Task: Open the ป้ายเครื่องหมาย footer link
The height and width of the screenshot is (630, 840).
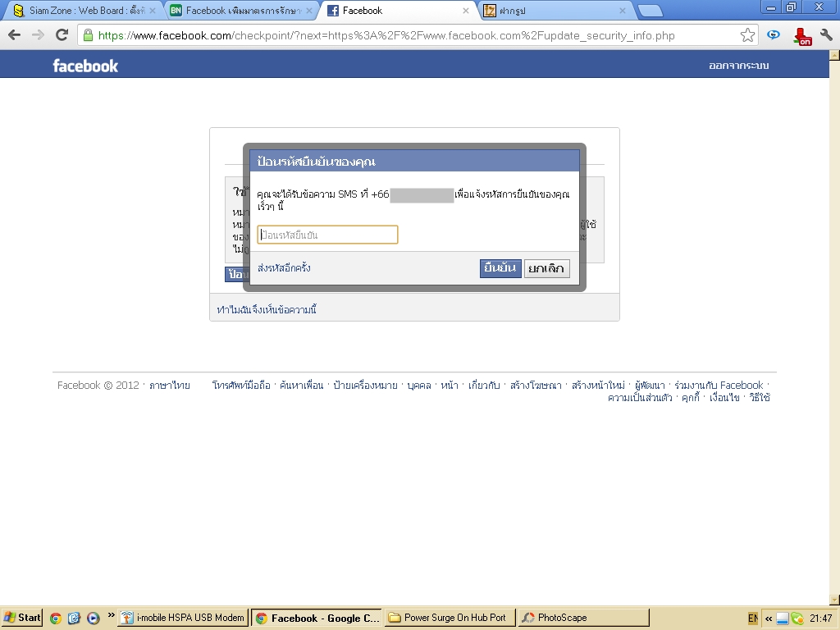Action: pos(365,386)
